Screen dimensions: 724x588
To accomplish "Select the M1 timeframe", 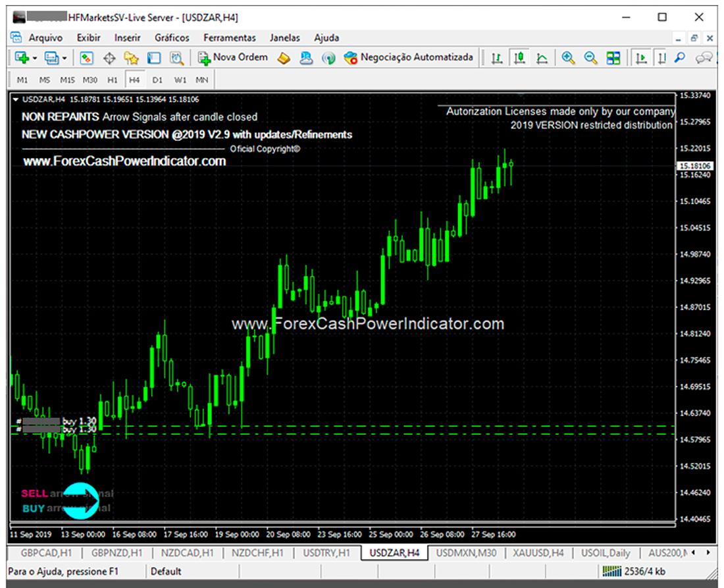I will [22, 80].
